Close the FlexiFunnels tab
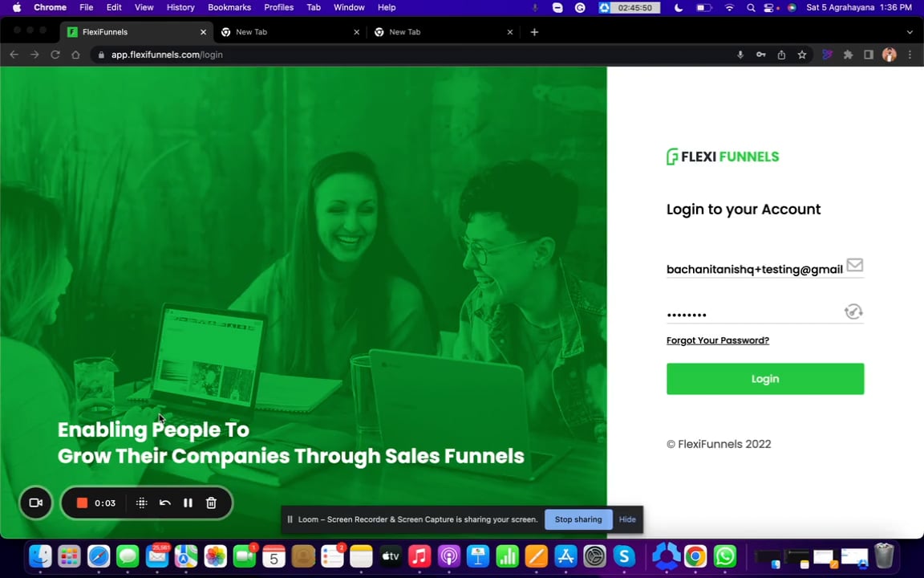This screenshot has height=578, width=924. 203,32
